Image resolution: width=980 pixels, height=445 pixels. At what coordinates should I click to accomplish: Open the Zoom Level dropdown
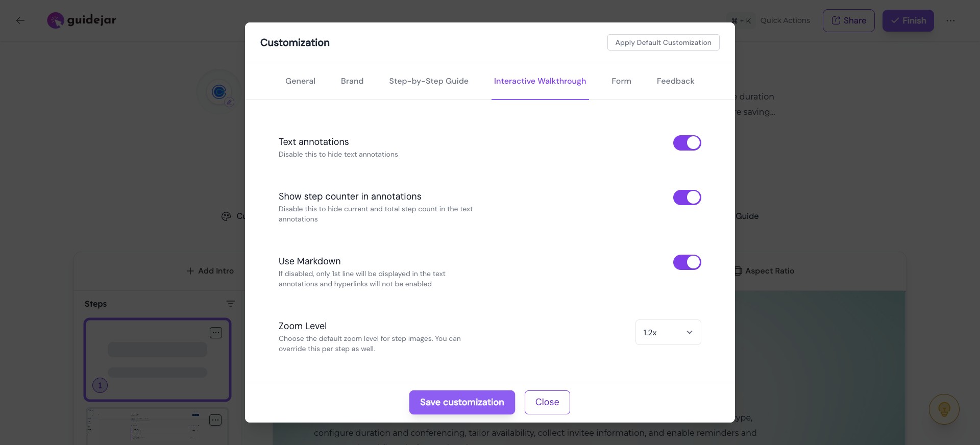click(668, 332)
